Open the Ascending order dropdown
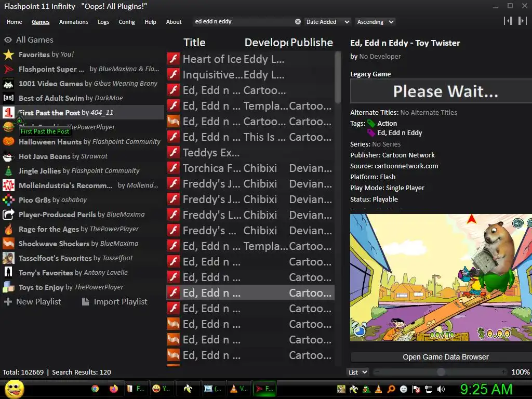532x399 pixels. [x=375, y=22]
